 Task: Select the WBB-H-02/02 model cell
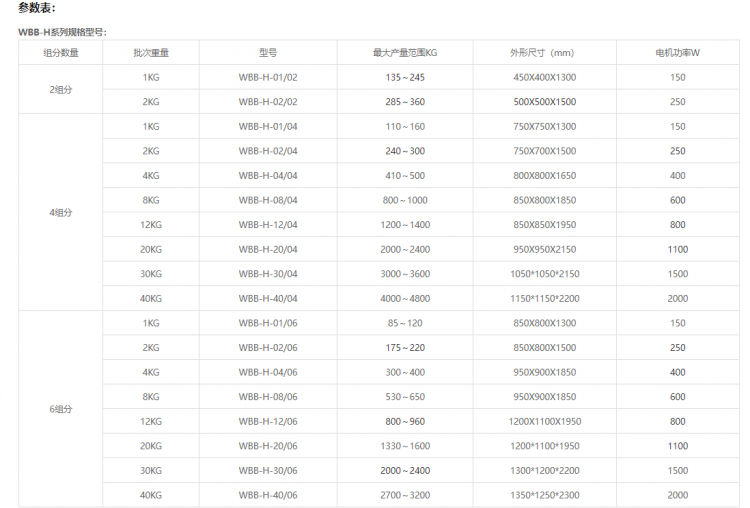click(268, 102)
